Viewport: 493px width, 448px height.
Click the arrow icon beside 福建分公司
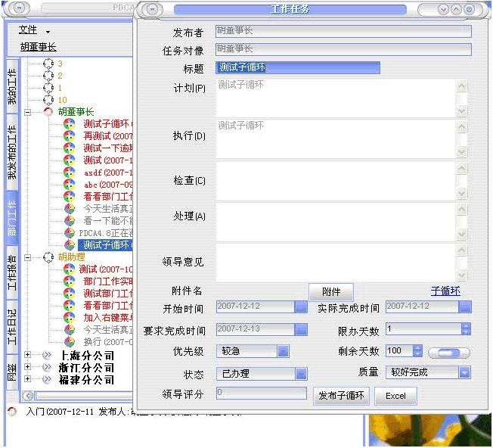pos(47,379)
